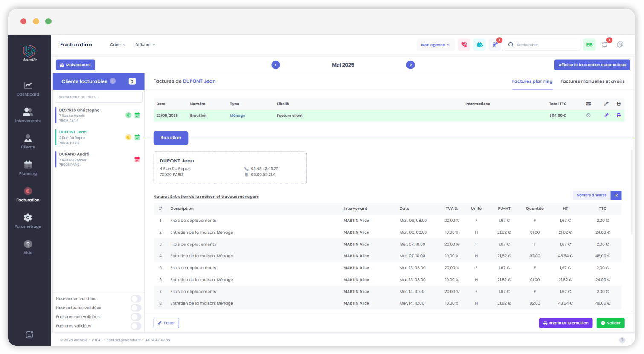Click the red phone icon in header
This screenshot has width=644, height=354.
(464, 45)
